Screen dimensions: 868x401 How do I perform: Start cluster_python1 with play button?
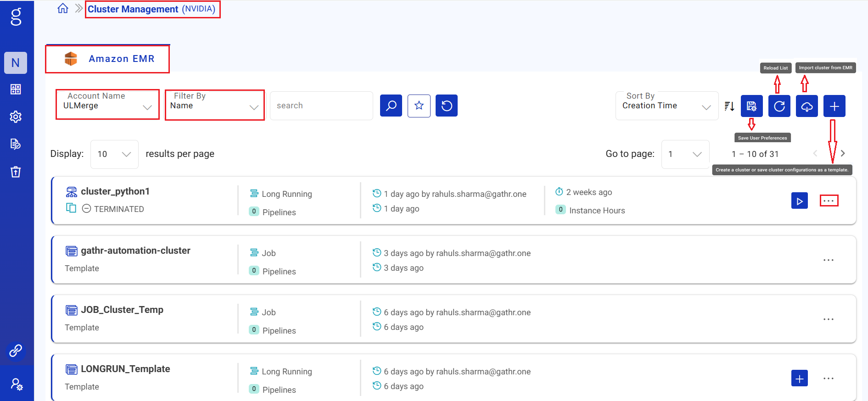[800, 200]
